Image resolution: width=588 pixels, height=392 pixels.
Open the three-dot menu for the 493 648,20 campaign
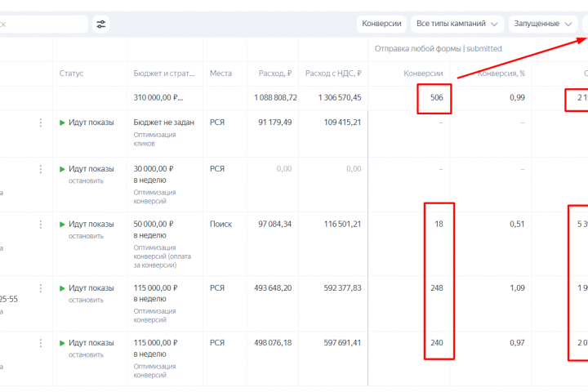coord(41,288)
